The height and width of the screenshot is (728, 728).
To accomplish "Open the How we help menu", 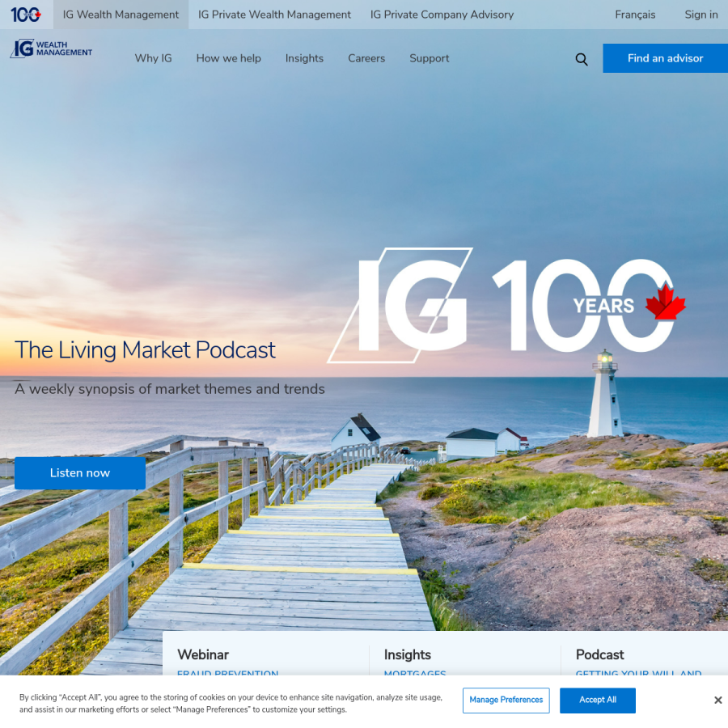I will pos(228,58).
